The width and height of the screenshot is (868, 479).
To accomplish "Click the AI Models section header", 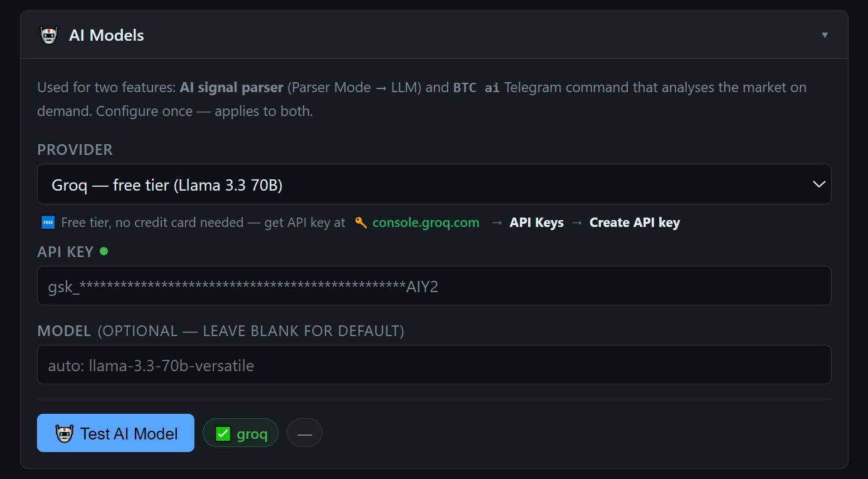I will [107, 35].
